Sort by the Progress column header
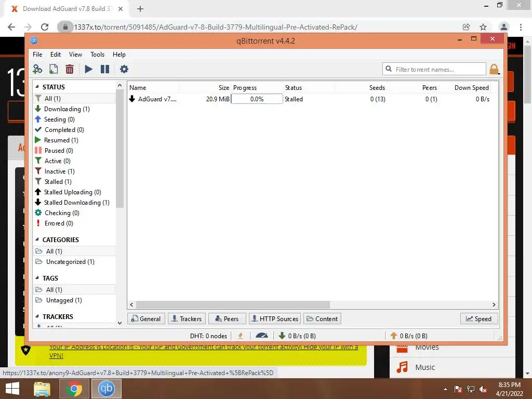Viewport: 532px width, 399px height. coord(257,87)
